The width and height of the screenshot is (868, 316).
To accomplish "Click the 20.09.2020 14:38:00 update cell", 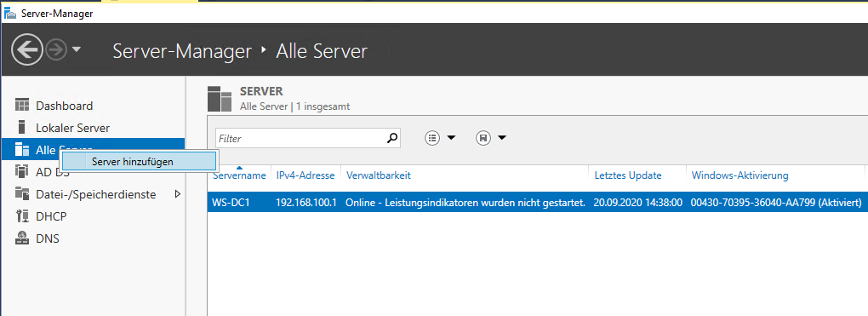I will tap(637, 203).
